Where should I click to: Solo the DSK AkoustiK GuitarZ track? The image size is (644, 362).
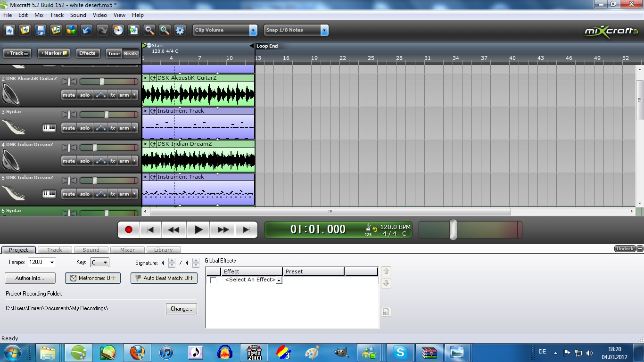point(85,95)
